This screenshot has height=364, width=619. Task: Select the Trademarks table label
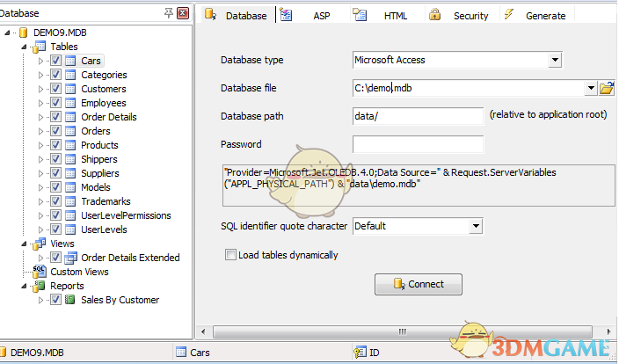tap(106, 201)
